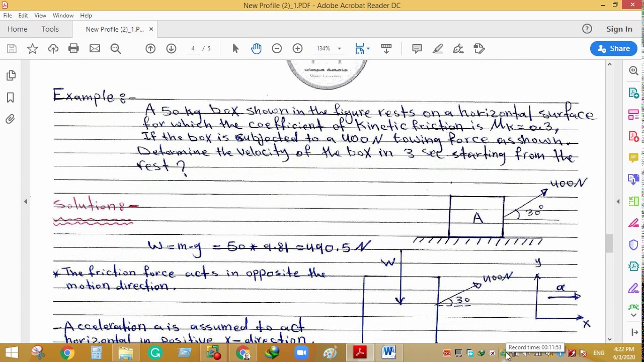Open the purple Fill & Sign tool in right pane
The image size is (644, 362).
coord(633,288)
